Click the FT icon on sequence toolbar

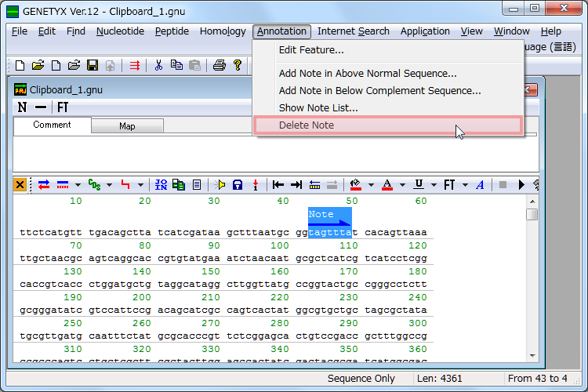point(449,184)
